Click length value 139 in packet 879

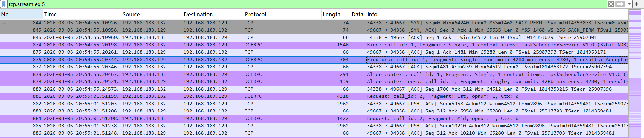344,81
